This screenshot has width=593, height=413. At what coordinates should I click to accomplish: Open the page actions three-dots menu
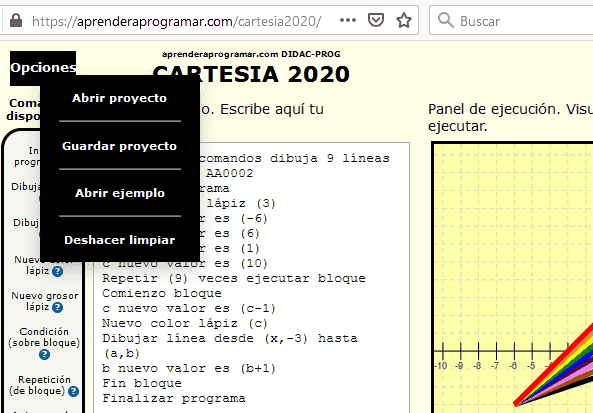(348, 20)
